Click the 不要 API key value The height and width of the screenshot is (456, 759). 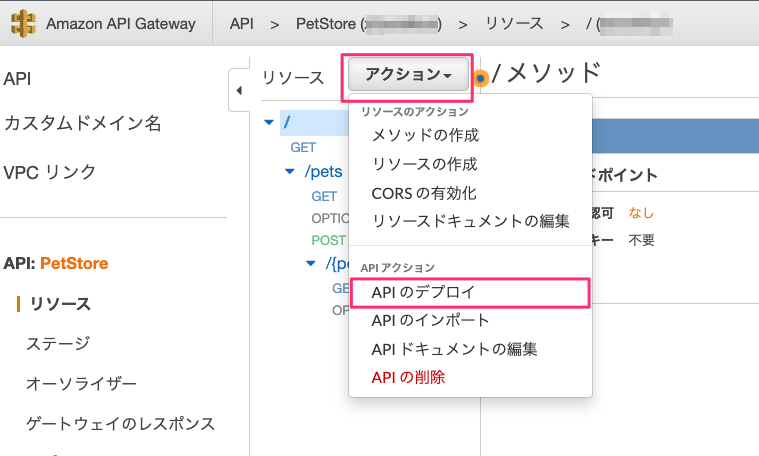tap(641, 240)
